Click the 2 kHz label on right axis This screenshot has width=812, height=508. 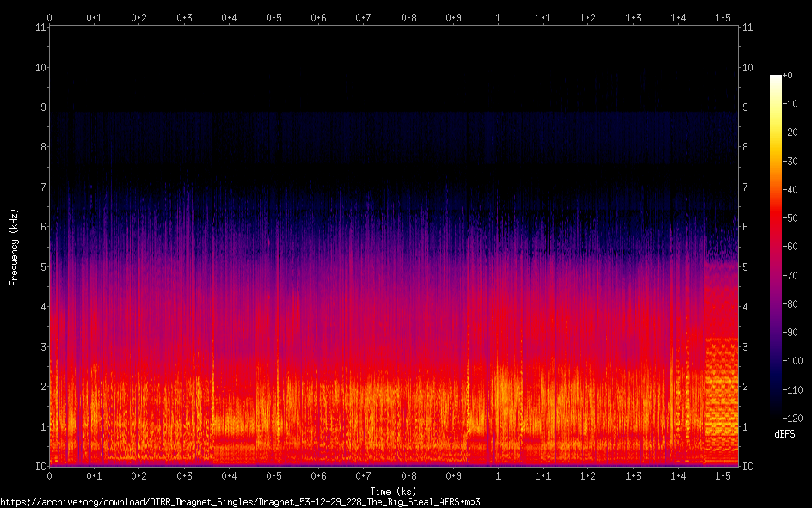click(746, 386)
